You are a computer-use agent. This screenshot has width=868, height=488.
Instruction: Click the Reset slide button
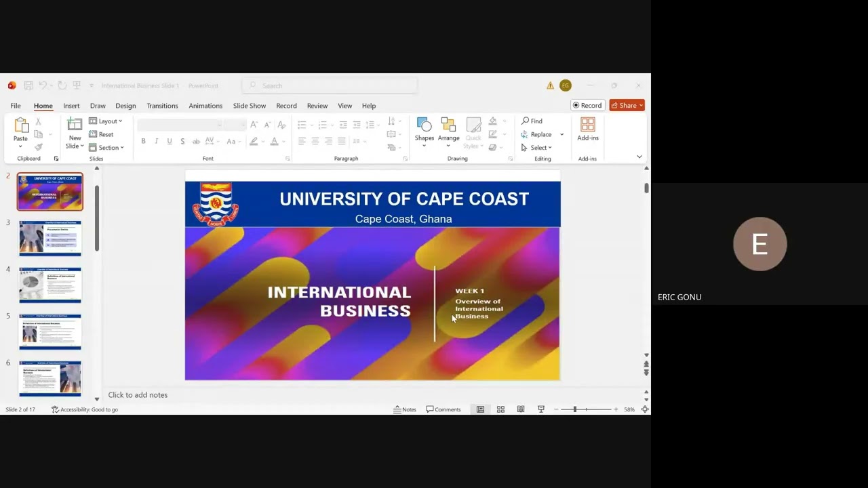[x=102, y=134]
